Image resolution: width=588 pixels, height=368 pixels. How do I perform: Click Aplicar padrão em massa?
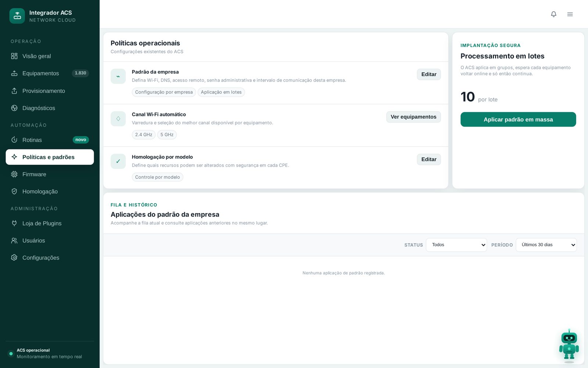click(x=518, y=119)
